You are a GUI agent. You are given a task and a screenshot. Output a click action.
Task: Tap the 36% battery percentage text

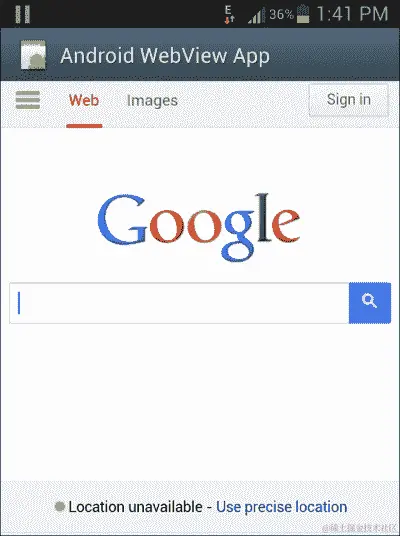click(281, 14)
